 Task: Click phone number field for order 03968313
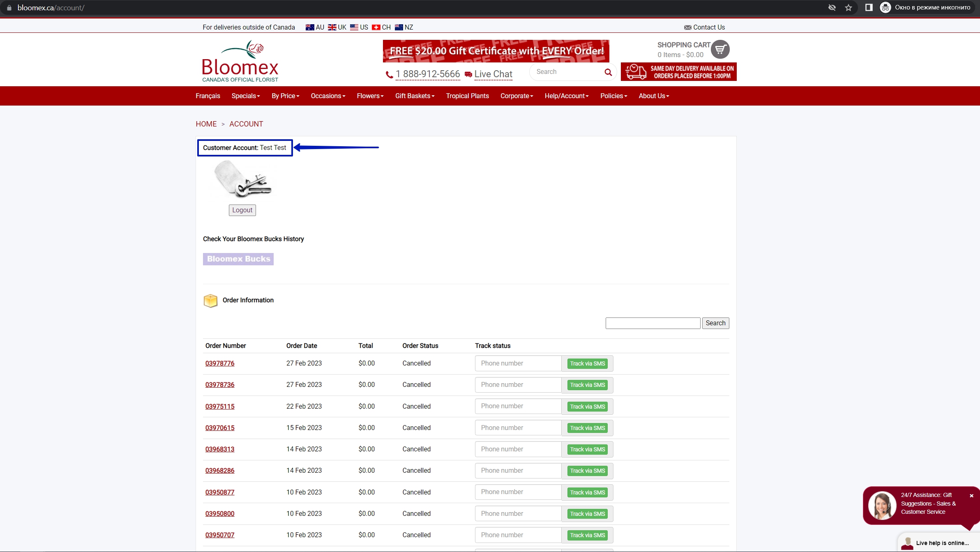pos(518,449)
